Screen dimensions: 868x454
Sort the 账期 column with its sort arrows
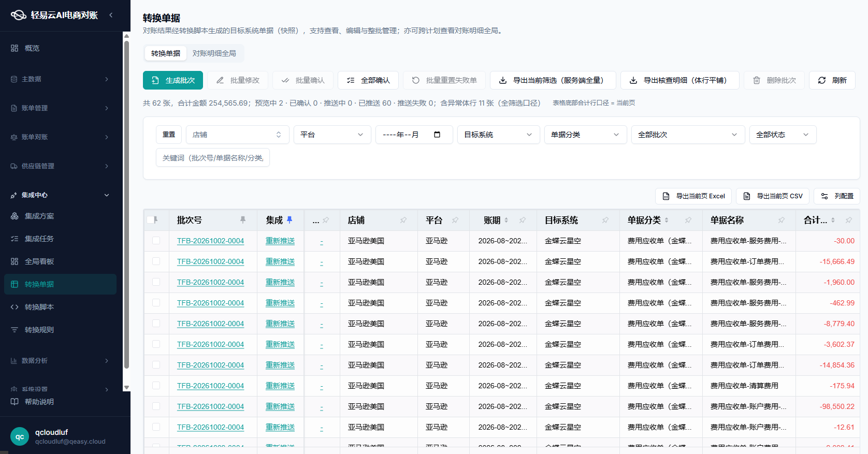[506, 220]
